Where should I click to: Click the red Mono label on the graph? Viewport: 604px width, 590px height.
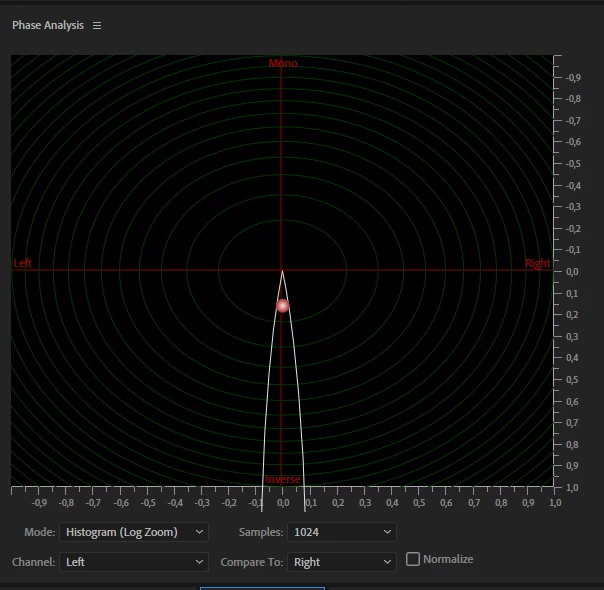(283, 63)
